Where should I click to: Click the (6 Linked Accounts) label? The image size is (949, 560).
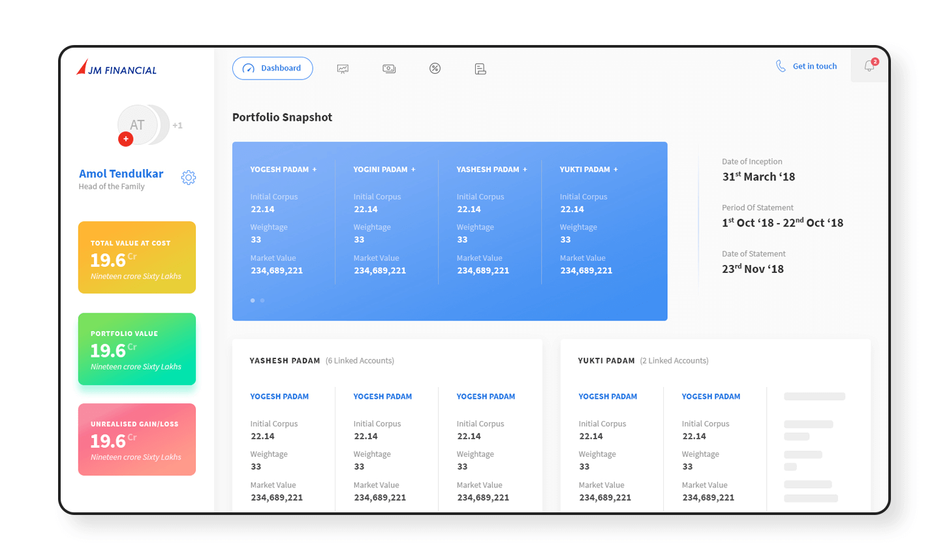click(360, 361)
